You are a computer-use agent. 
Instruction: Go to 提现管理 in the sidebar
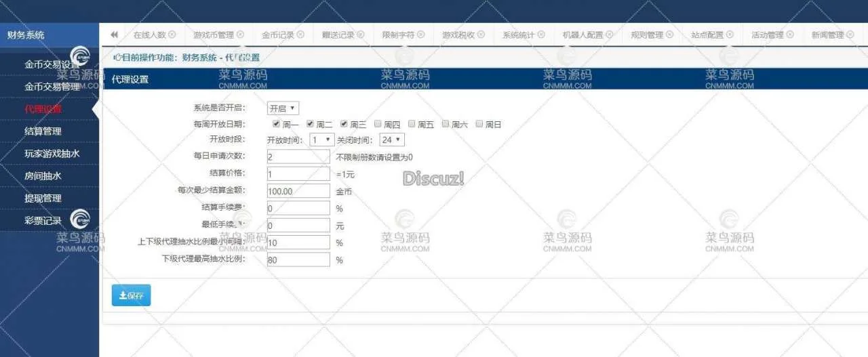(43, 198)
